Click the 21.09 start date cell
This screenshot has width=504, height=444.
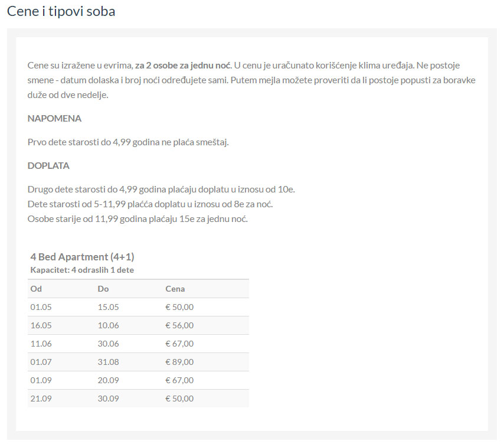pyautogui.click(x=41, y=399)
